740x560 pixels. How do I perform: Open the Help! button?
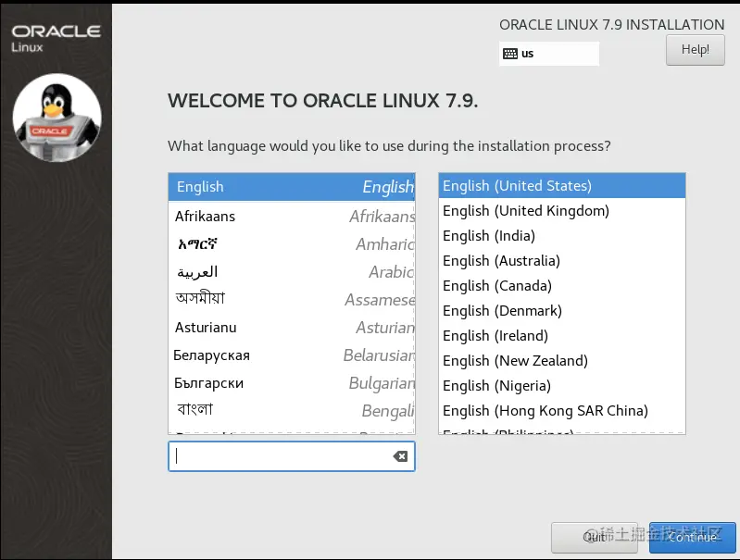(x=696, y=50)
